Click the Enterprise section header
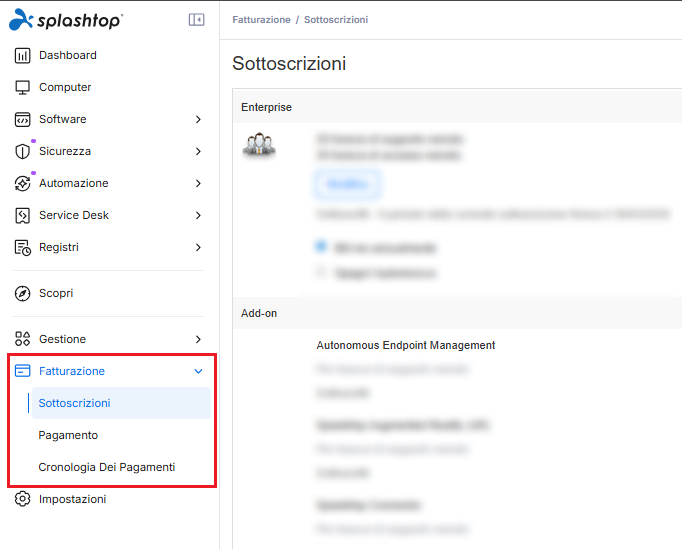Screen dimensions: 682x549 tap(457, 107)
